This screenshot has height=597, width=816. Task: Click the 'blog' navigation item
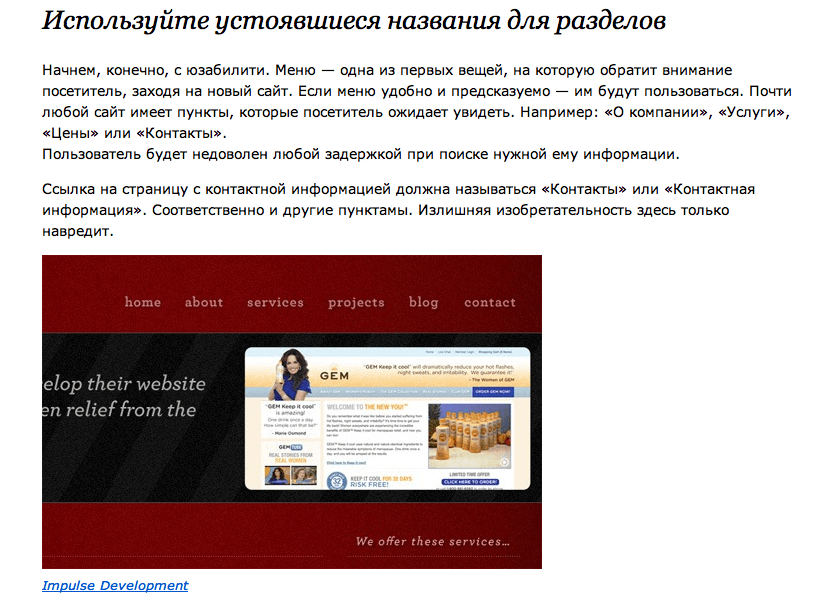pos(423,302)
